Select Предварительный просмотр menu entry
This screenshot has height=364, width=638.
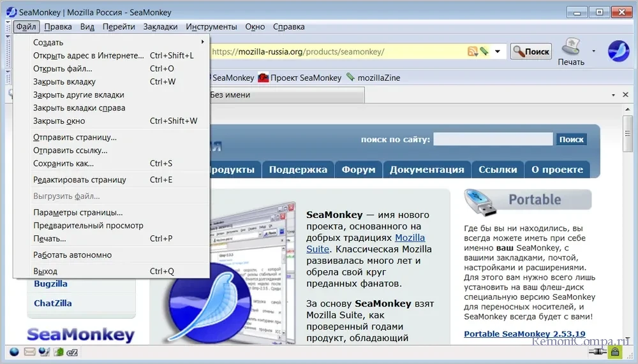[x=111, y=225]
